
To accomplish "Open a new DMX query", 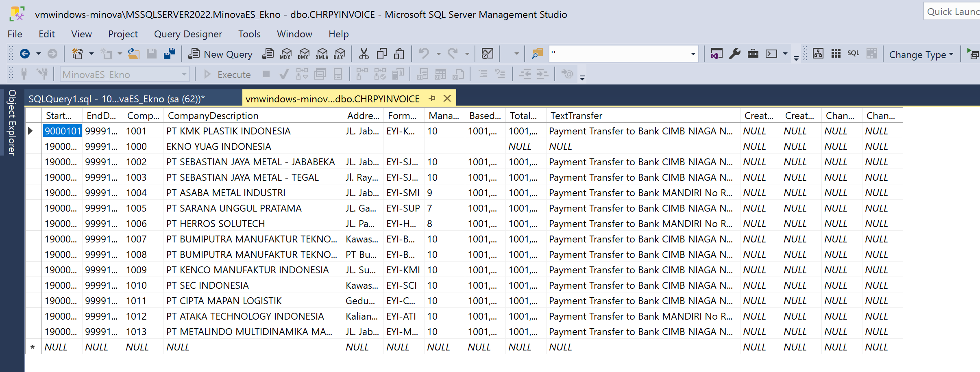I will click(304, 54).
